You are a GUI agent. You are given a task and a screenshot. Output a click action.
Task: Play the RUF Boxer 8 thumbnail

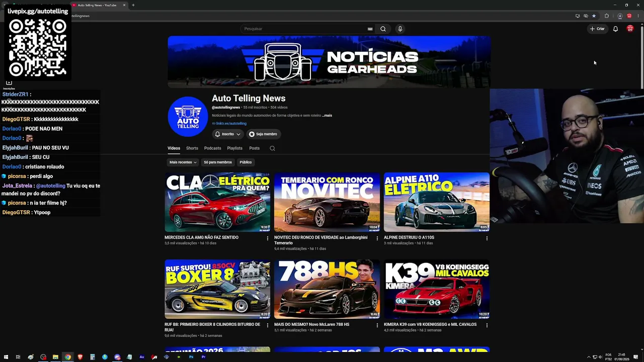pos(217,289)
